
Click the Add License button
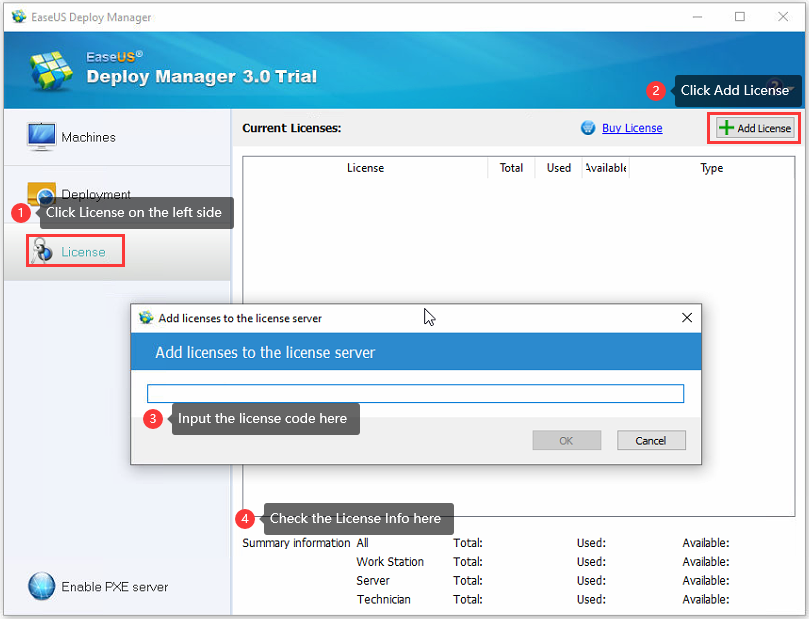pyautogui.click(x=755, y=128)
